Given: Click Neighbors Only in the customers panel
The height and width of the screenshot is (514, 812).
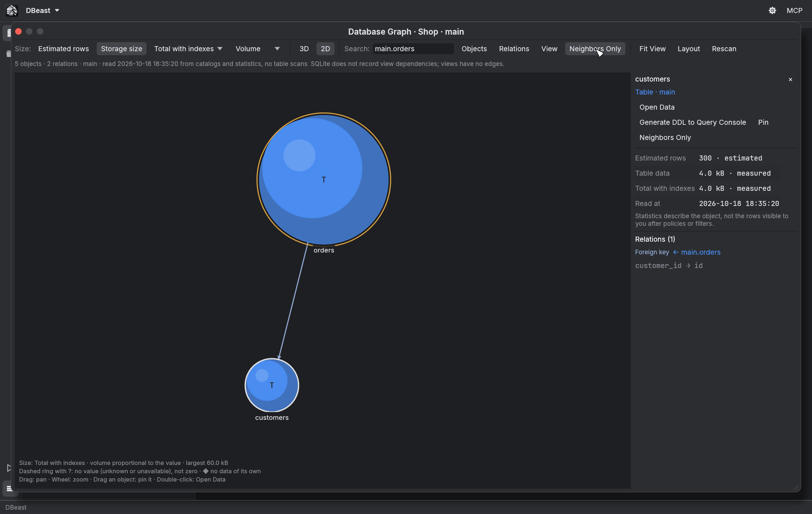Looking at the screenshot, I should (665, 137).
